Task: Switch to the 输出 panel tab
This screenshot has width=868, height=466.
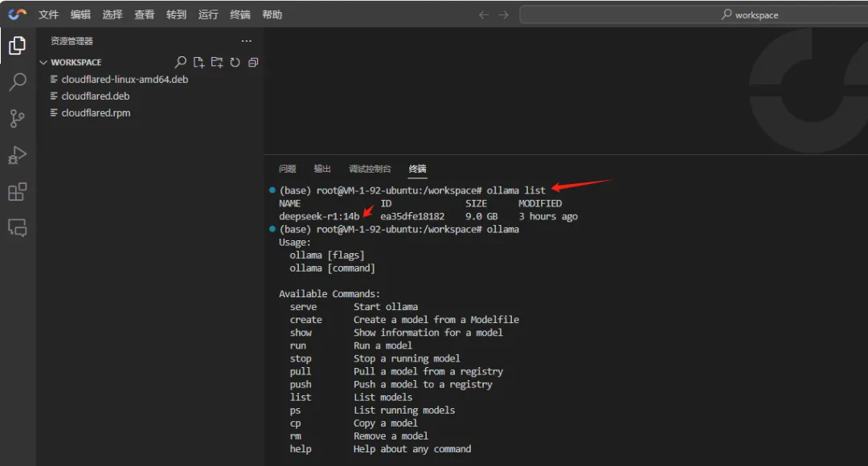Action: pos(322,169)
